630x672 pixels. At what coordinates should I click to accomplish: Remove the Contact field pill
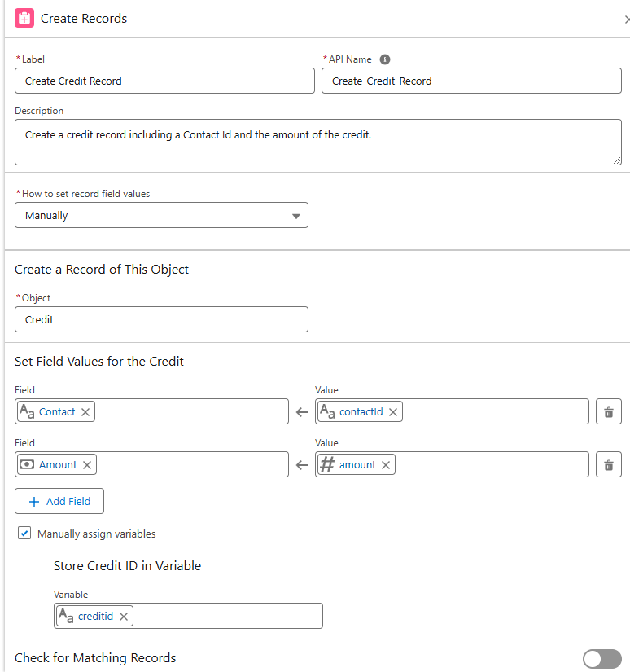(85, 412)
